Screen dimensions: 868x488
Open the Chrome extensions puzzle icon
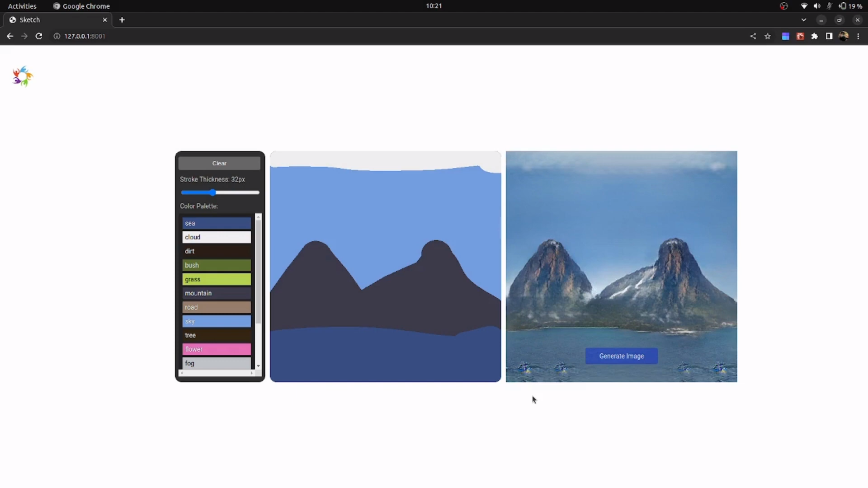[815, 36]
